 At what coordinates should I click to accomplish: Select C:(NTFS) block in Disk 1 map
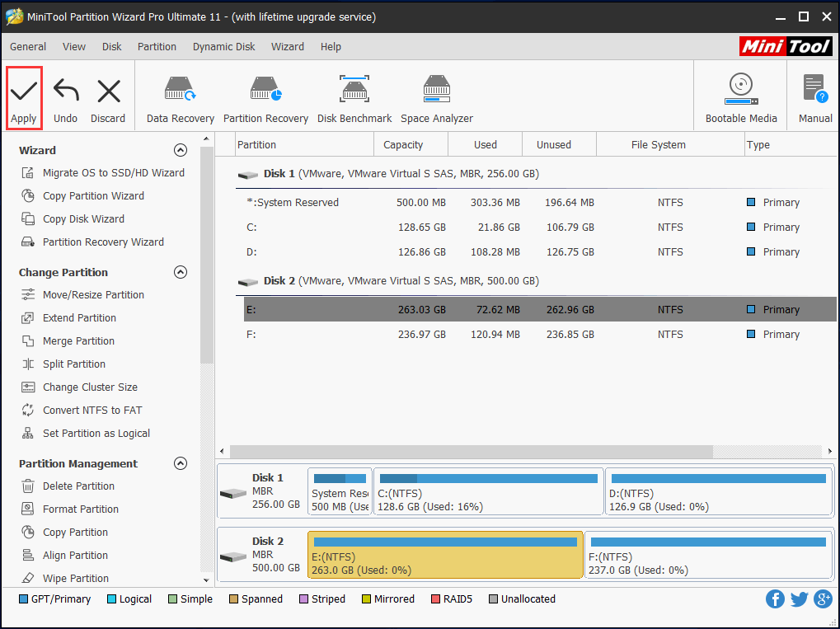pyautogui.click(x=488, y=492)
